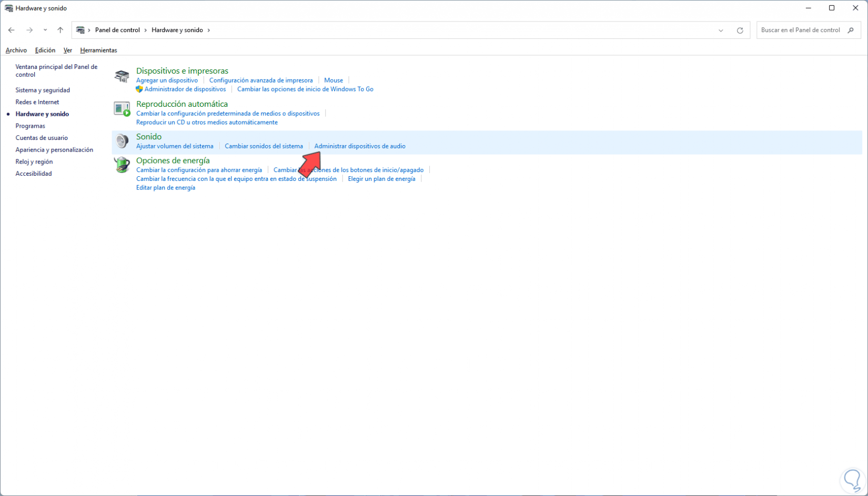Open the Archivo menu
The image size is (868, 496).
click(x=16, y=50)
